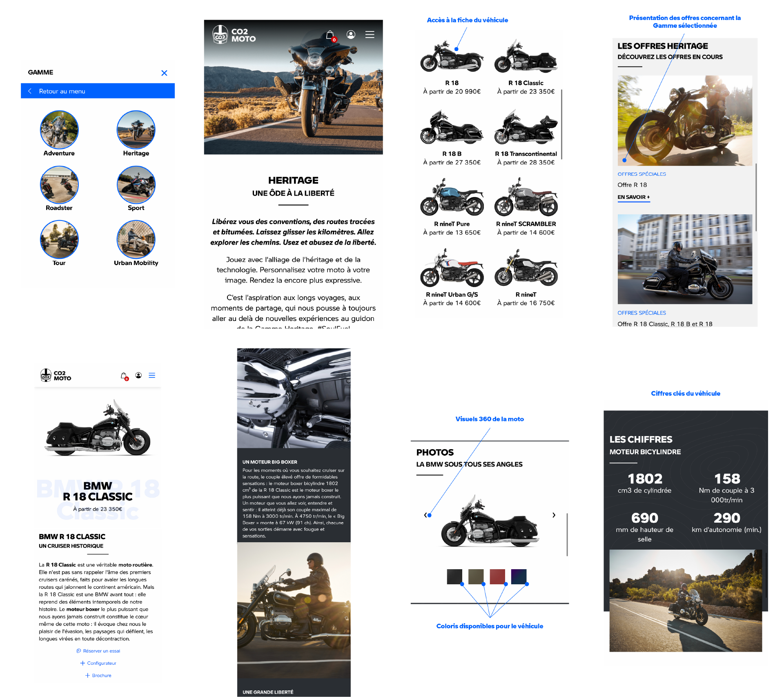Click the CO2 Moto logo in the white product header
This screenshot has height=697, width=784.
(56, 375)
